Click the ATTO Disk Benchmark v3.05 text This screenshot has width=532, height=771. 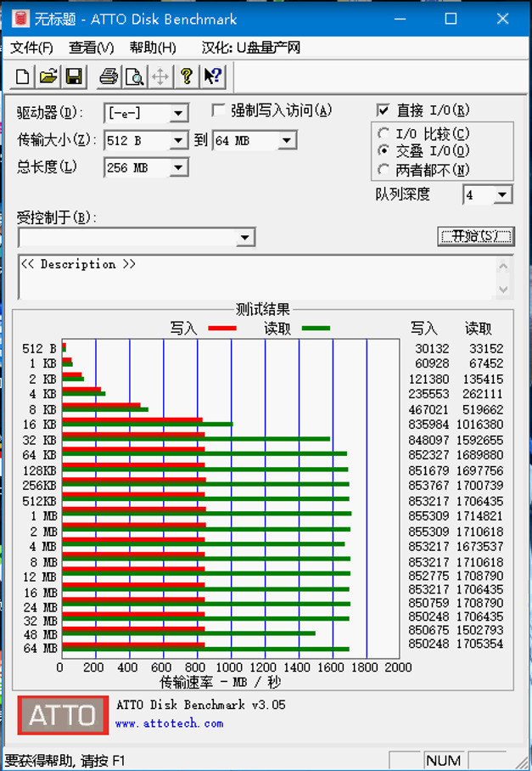click(200, 705)
